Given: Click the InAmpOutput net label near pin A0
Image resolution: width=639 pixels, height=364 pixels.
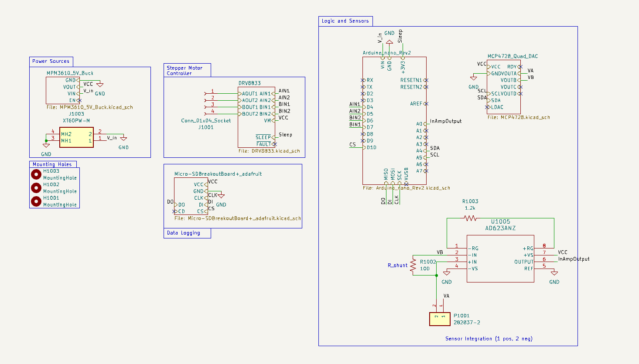Looking at the screenshot, I should click(446, 121).
